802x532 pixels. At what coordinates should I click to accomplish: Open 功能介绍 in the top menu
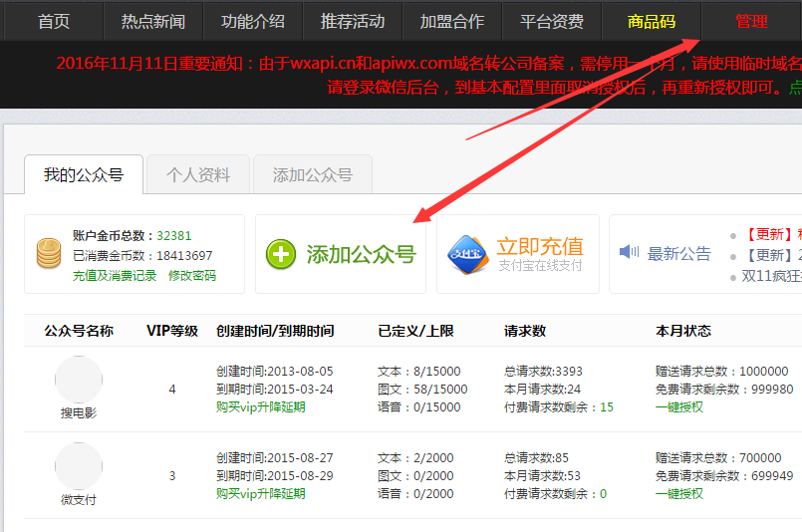click(x=252, y=21)
